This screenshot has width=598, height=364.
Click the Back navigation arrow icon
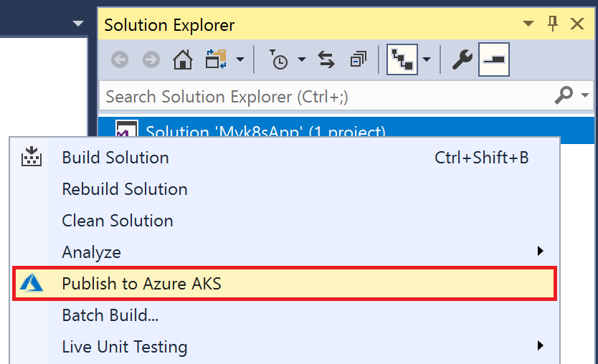tap(120, 60)
